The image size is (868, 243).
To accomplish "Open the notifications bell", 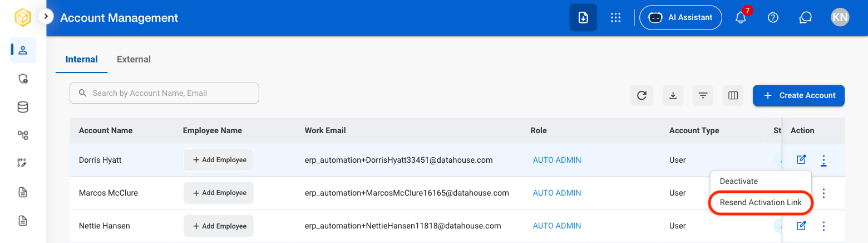I will pyautogui.click(x=741, y=17).
